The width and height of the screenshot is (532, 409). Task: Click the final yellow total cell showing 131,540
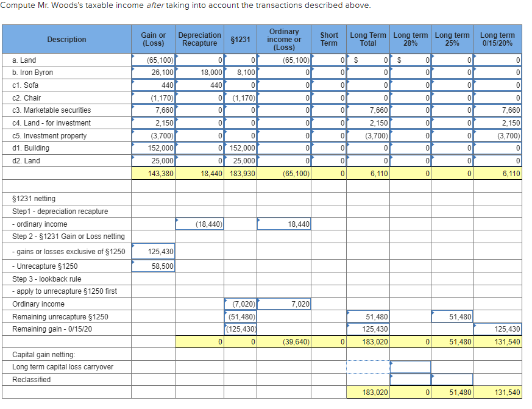pos(500,393)
